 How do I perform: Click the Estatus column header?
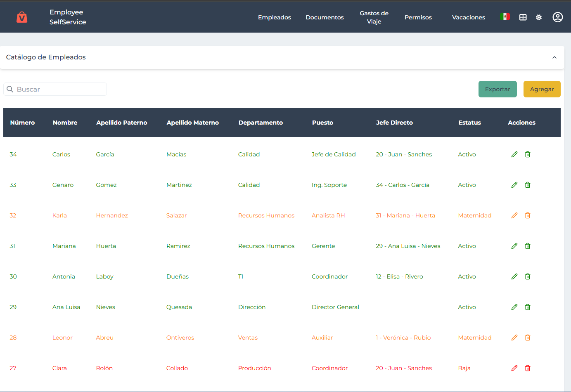tap(469, 123)
